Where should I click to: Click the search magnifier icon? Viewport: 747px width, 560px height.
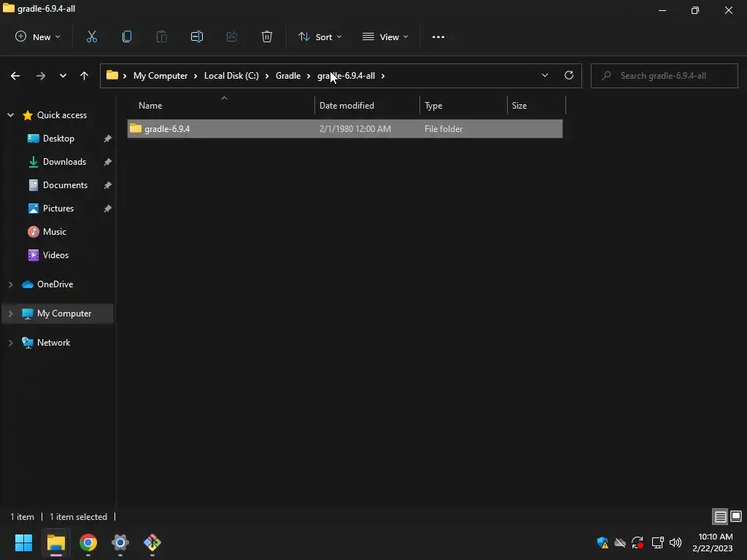tap(606, 75)
